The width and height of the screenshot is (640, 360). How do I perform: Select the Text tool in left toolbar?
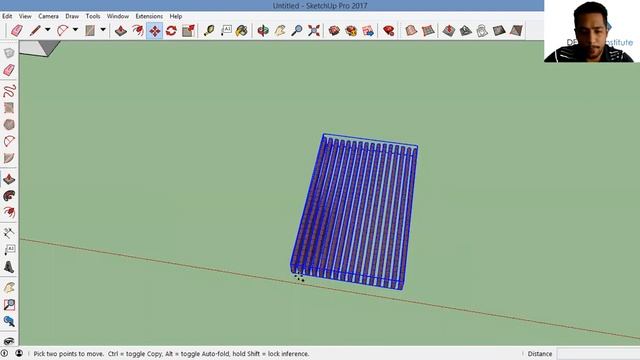click(9, 250)
